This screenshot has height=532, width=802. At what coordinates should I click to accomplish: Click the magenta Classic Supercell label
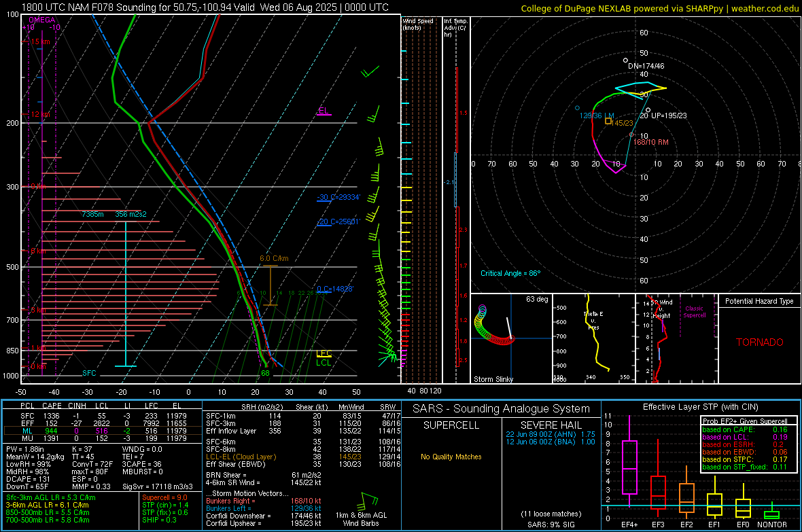point(694,312)
